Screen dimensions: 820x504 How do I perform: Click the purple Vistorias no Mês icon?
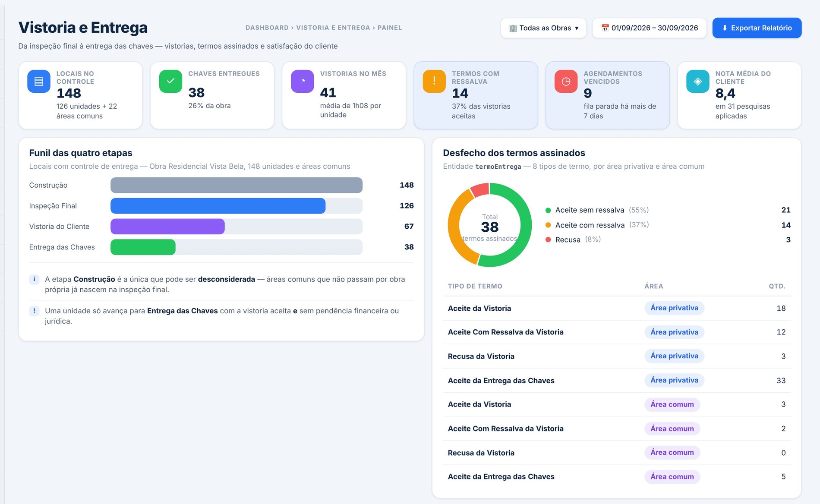point(303,81)
